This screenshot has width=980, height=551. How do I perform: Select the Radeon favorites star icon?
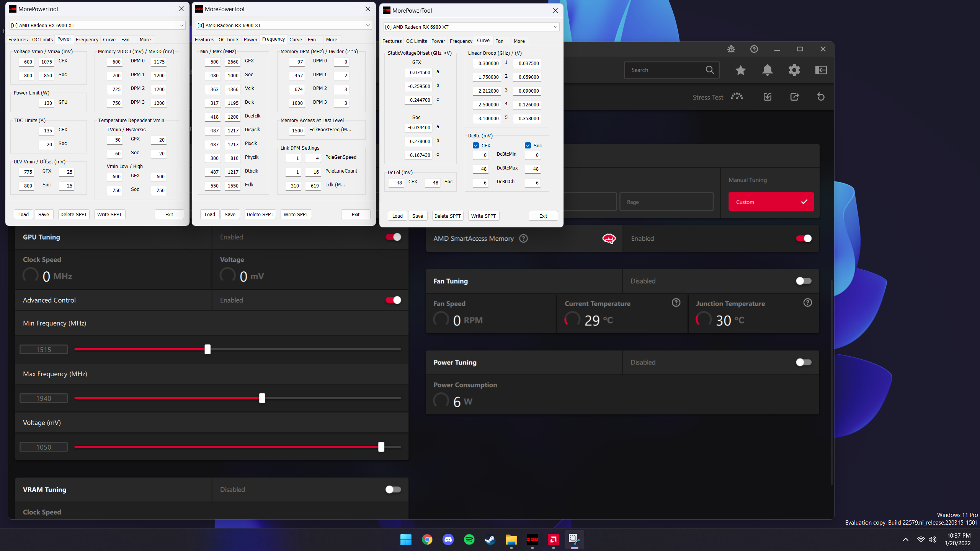pos(740,70)
